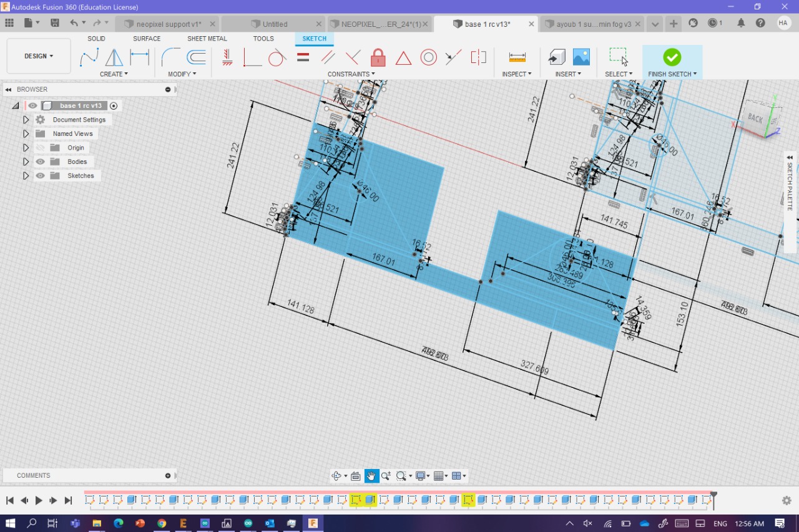Expand the Sketches node
This screenshot has height=532, width=799.
[26, 176]
